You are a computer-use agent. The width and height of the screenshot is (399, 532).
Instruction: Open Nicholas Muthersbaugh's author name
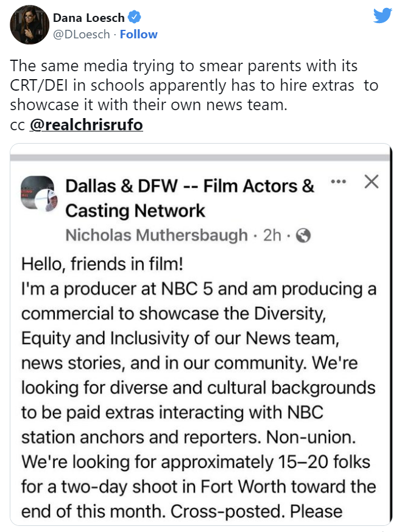[x=157, y=235]
